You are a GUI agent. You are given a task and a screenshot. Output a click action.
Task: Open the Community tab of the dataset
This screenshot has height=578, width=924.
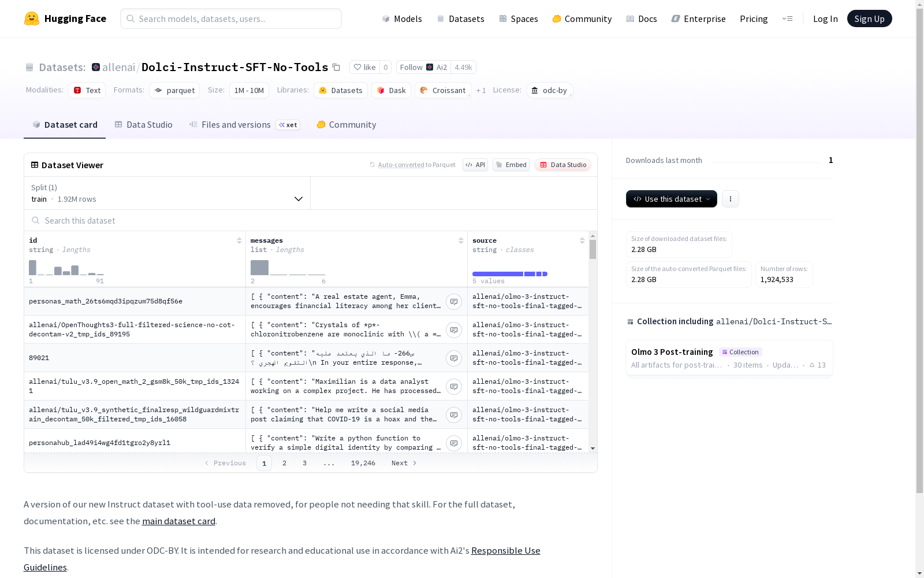click(x=346, y=125)
